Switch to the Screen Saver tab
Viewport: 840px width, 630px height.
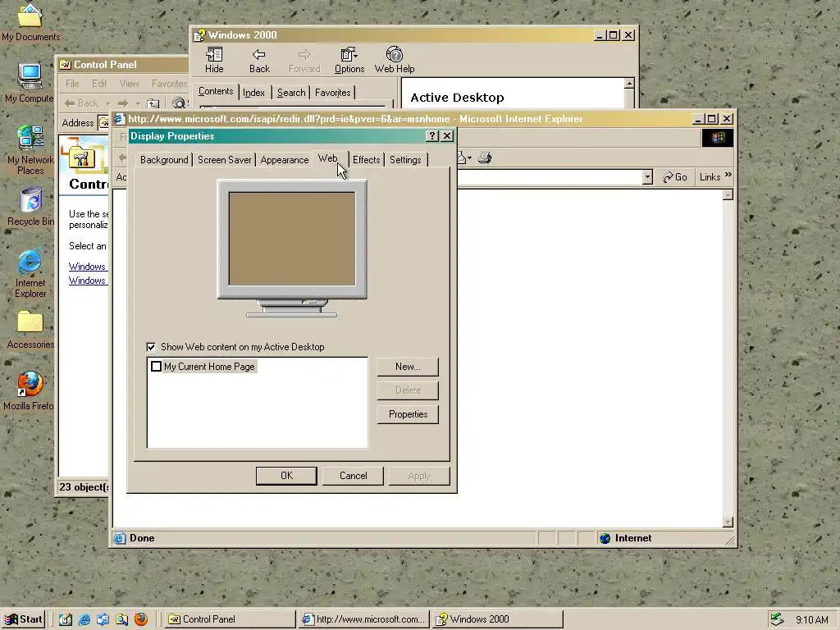pos(225,160)
